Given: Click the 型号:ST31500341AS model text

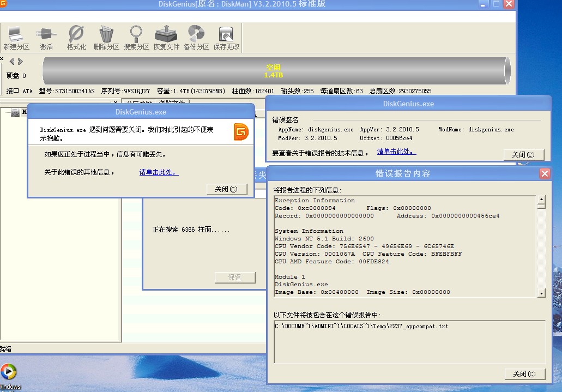Looking at the screenshot, I should [x=67, y=91].
